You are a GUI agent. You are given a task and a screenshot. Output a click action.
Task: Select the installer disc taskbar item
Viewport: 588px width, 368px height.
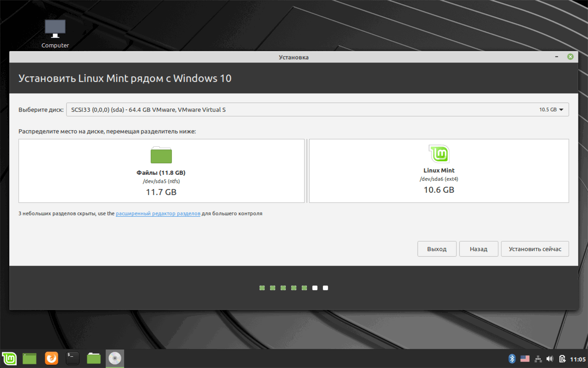tap(115, 358)
